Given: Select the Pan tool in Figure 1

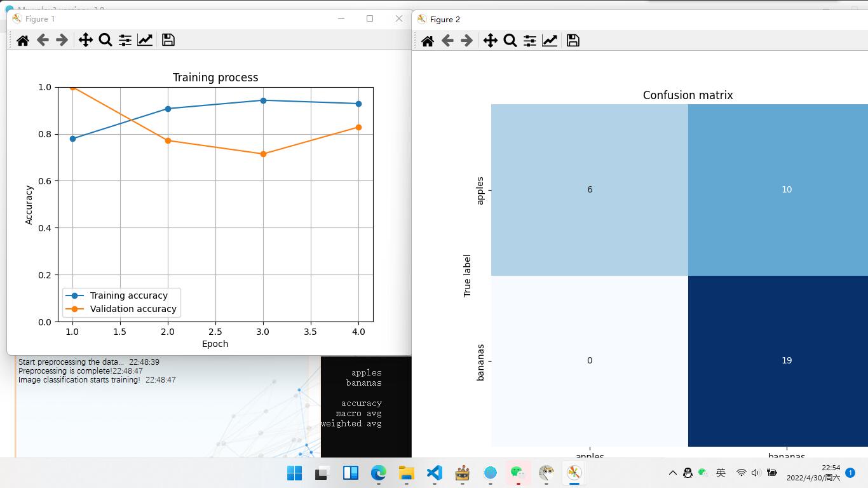Looking at the screenshot, I should (85, 40).
